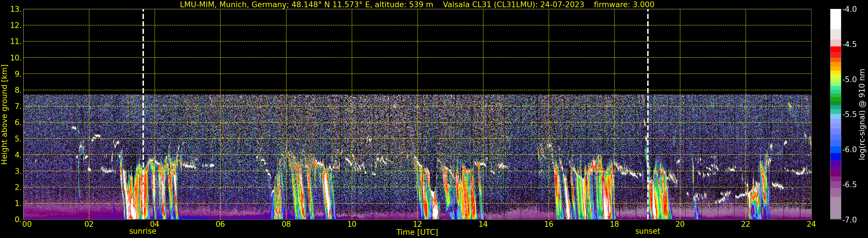
Task: Click the '3.' height axis tick label
Action: tap(18, 171)
